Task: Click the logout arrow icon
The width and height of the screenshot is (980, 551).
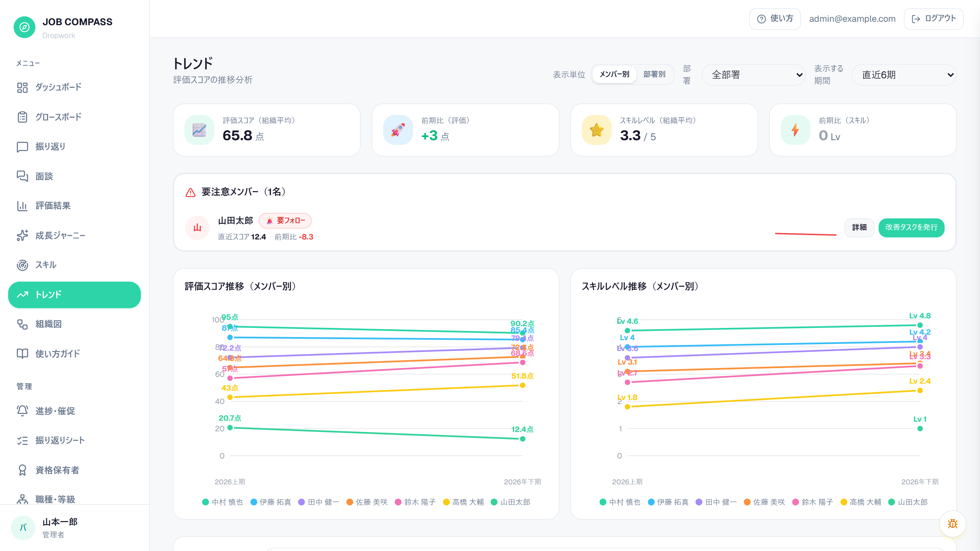Action: pyautogui.click(x=916, y=19)
